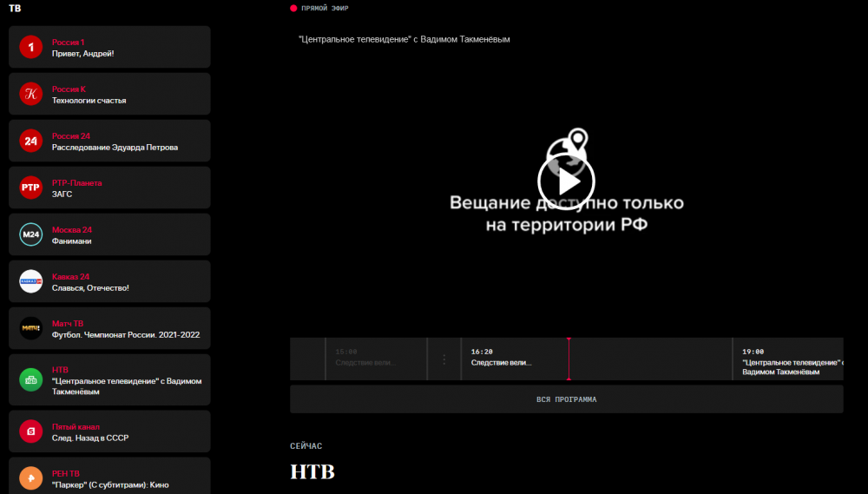Open the Пятый канал channel link

tap(76, 427)
